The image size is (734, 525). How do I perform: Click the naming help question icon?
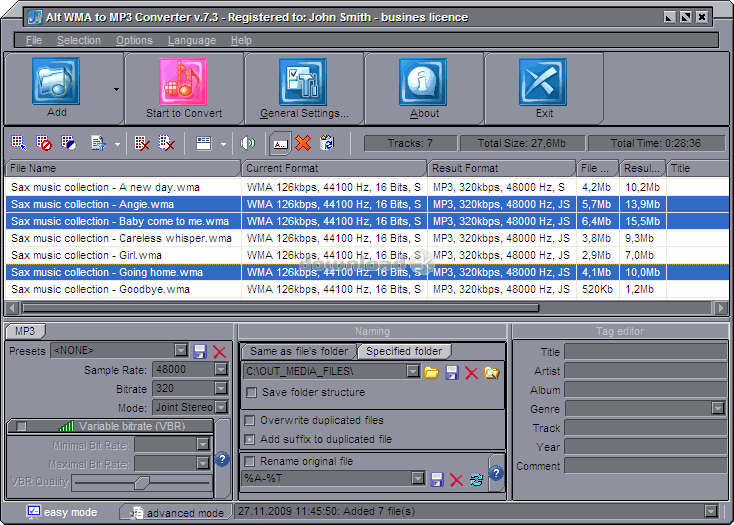point(496,473)
